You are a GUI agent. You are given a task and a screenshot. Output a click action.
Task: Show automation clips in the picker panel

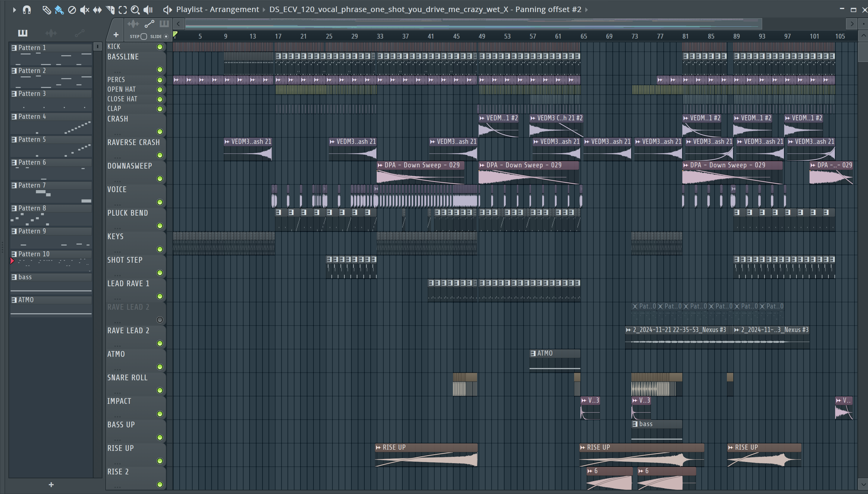(x=79, y=33)
